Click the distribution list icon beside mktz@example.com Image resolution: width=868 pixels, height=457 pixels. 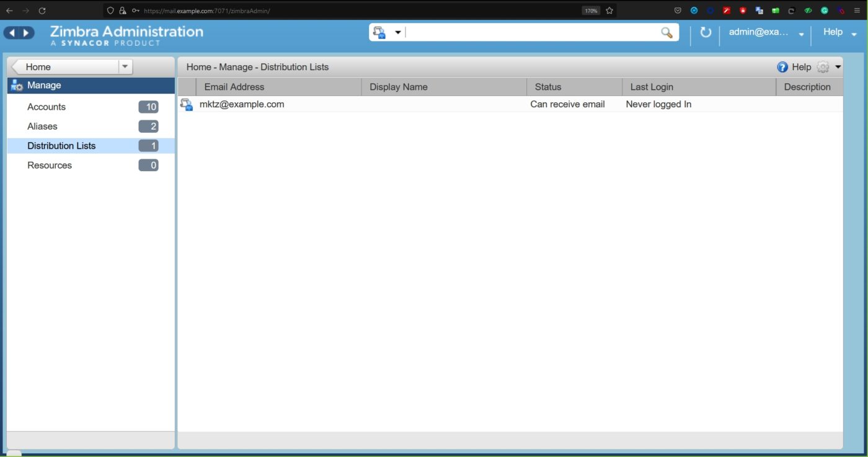(186, 104)
